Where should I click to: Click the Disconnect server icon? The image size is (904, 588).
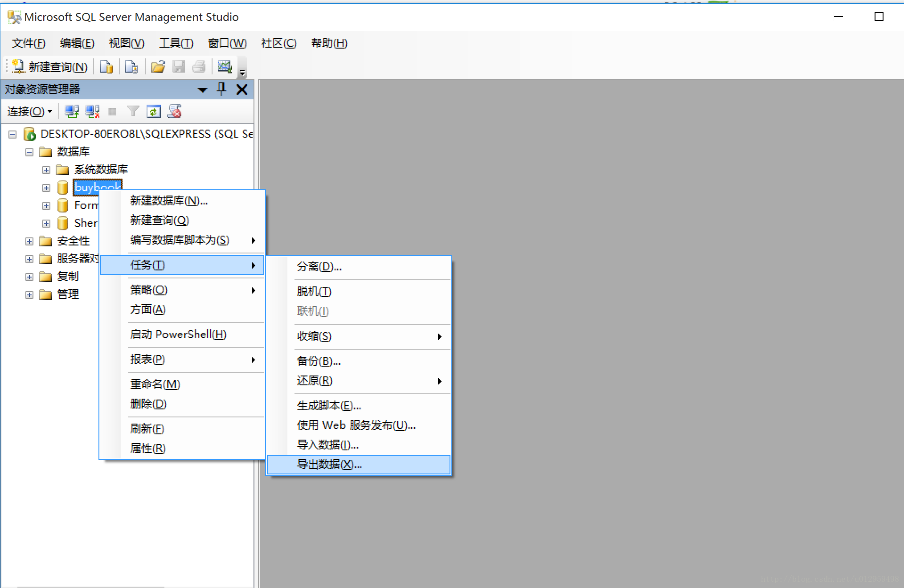pos(92,111)
